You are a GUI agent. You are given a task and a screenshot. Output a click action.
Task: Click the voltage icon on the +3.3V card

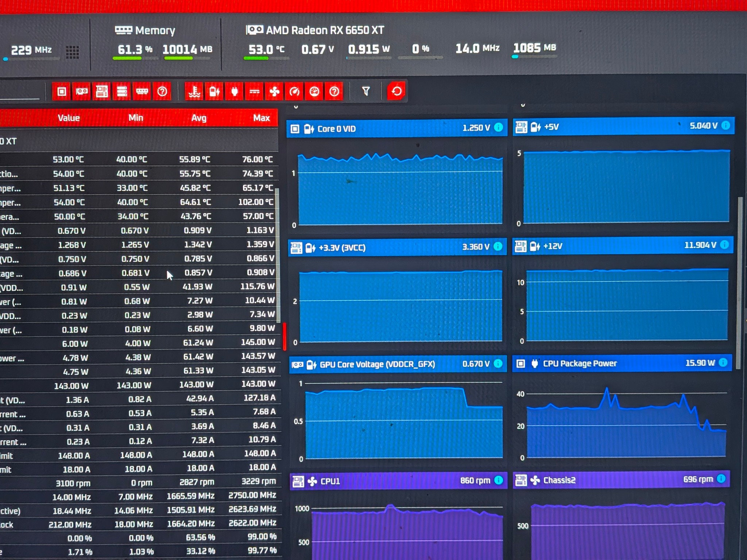click(310, 248)
